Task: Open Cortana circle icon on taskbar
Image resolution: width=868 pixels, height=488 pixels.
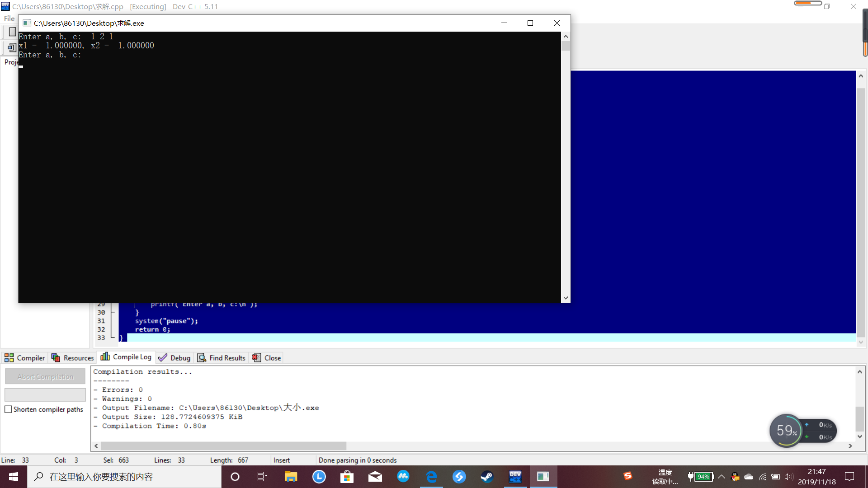Action: click(x=235, y=477)
